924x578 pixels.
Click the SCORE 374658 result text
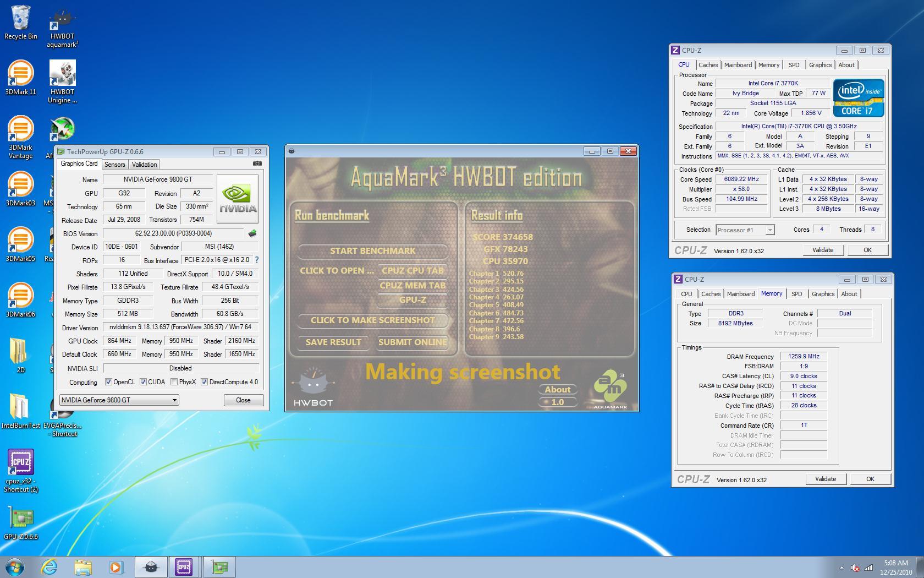click(x=503, y=237)
